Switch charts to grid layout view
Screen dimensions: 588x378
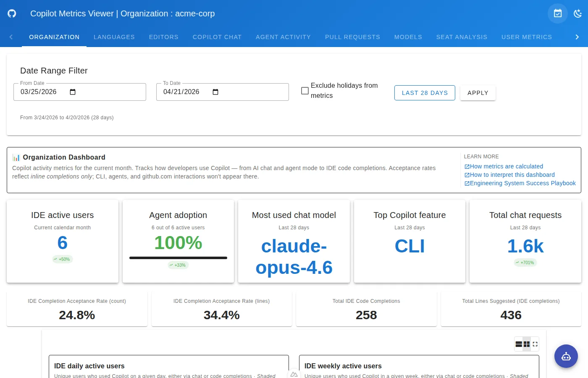coord(527,344)
